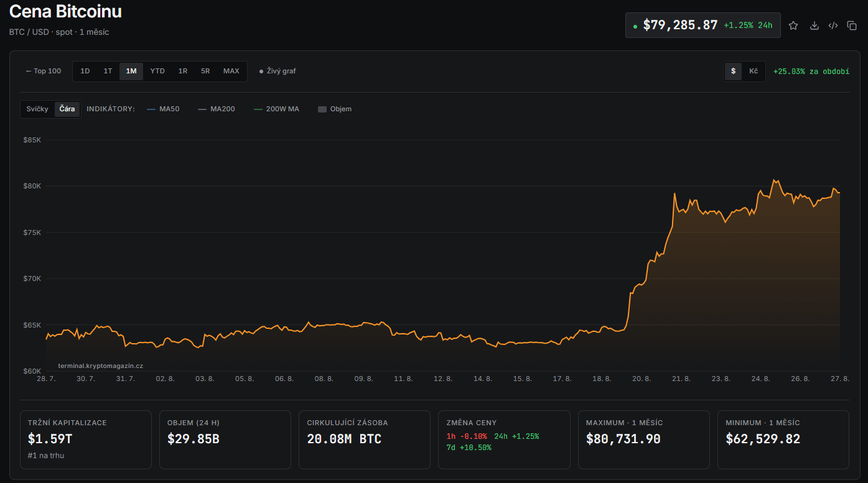
Task: Download the chart using the download icon
Action: click(x=814, y=25)
